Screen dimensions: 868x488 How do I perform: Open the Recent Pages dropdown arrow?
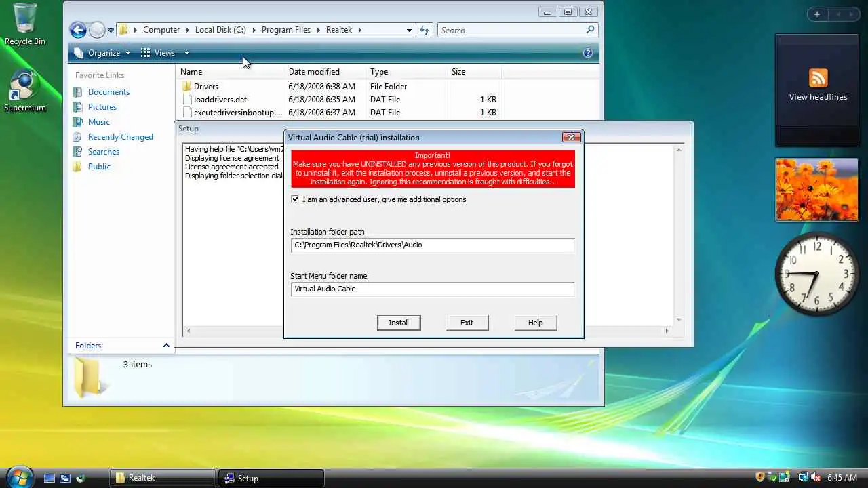click(111, 30)
